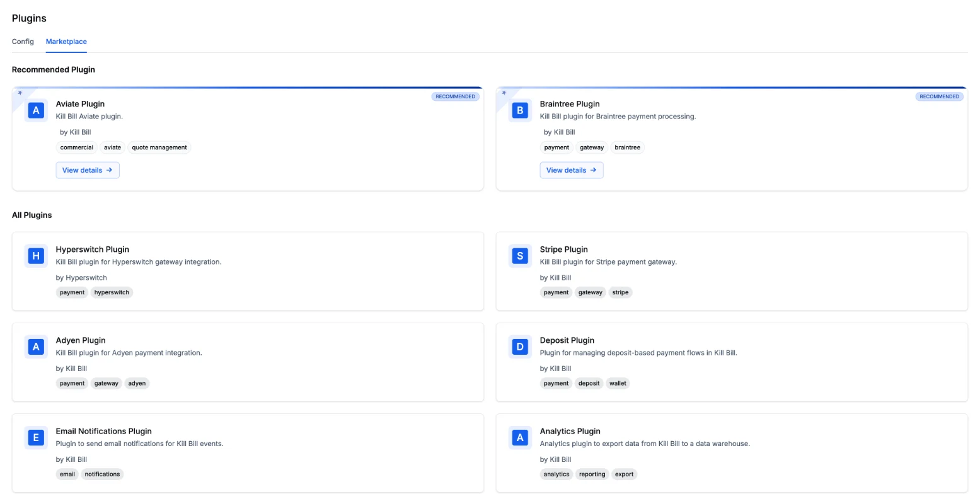Open the Hyperswitch Plugin card title
Image resolution: width=980 pixels, height=494 pixels.
(x=93, y=250)
